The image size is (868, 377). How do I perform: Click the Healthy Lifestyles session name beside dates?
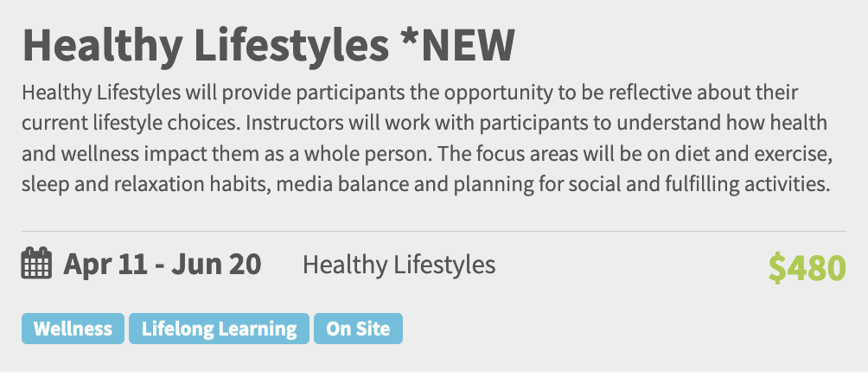tap(399, 264)
